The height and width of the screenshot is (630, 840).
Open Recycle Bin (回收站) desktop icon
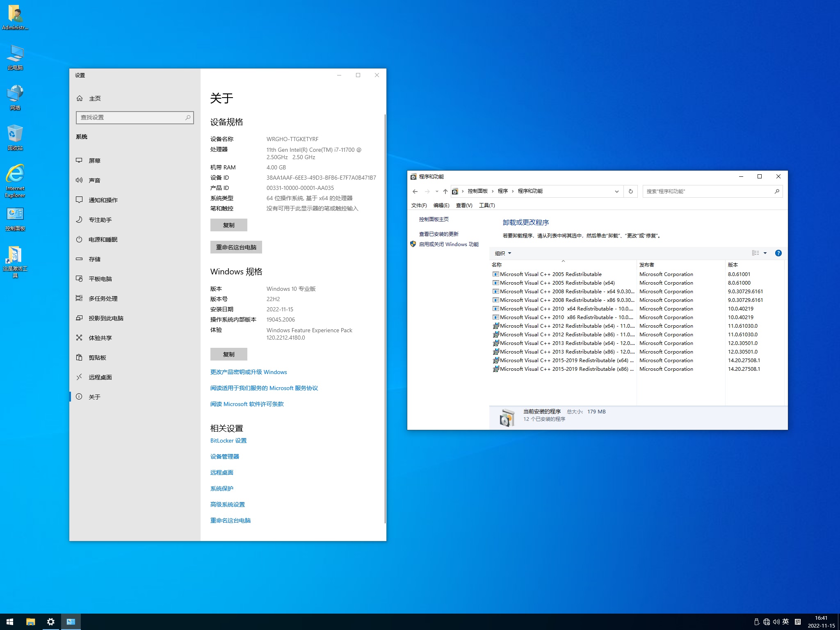[x=15, y=138]
